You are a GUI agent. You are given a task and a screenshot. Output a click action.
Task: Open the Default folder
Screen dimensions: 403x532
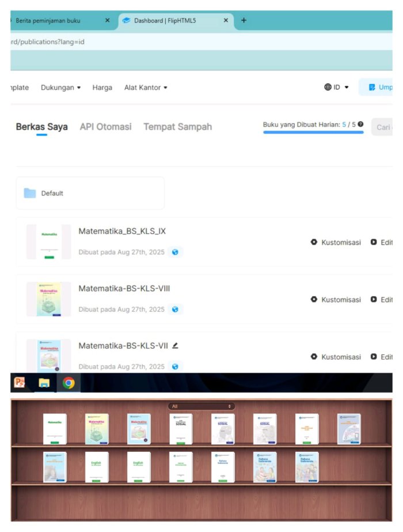(x=90, y=193)
